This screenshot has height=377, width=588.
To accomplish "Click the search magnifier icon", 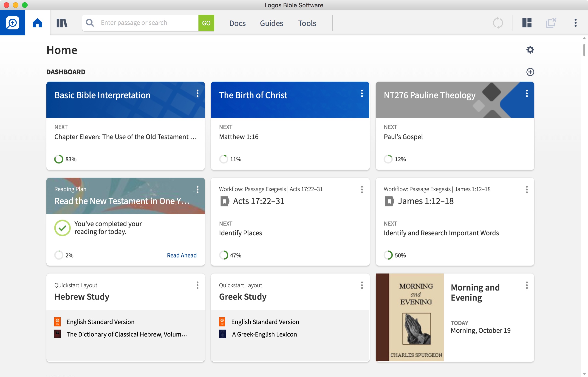I will click(x=90, y=23).
